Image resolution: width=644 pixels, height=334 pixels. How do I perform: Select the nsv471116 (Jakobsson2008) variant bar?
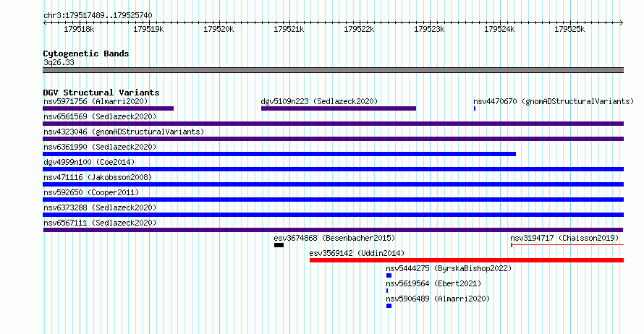pos(333,184)
